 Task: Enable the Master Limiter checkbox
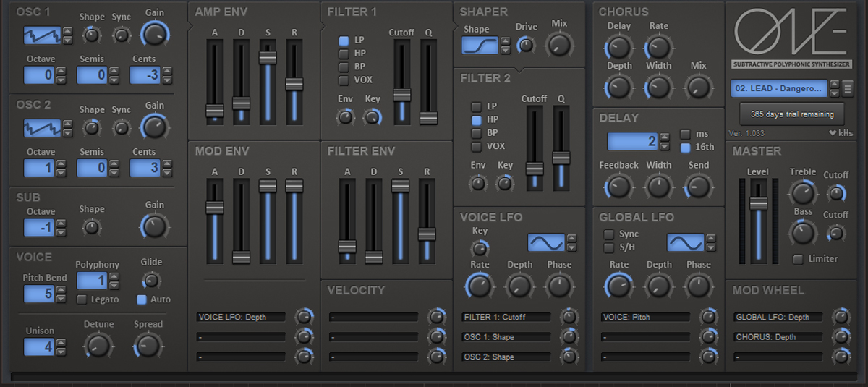tap(797, 259)
